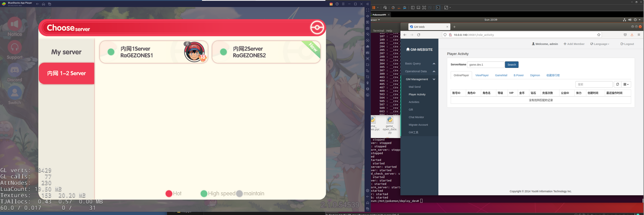The width and height of the screenshot is (644, 215).
Task: Open BlueStacks screenshot icon in sidebar
Action: click(x=368, y=59)
